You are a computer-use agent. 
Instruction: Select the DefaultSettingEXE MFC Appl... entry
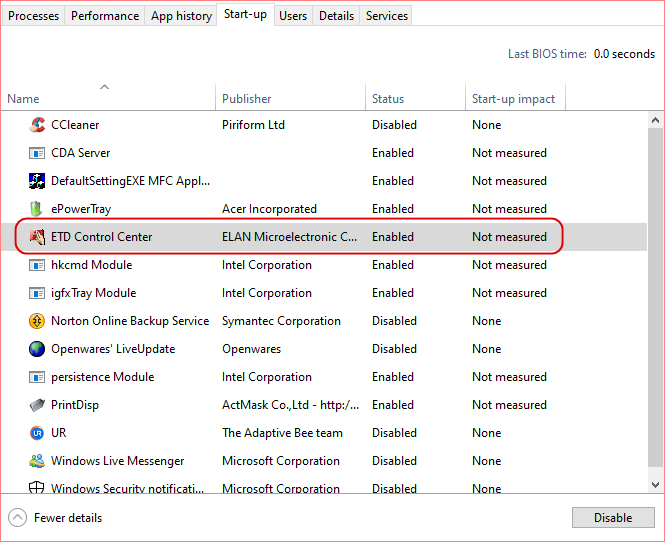pos(131,181)
